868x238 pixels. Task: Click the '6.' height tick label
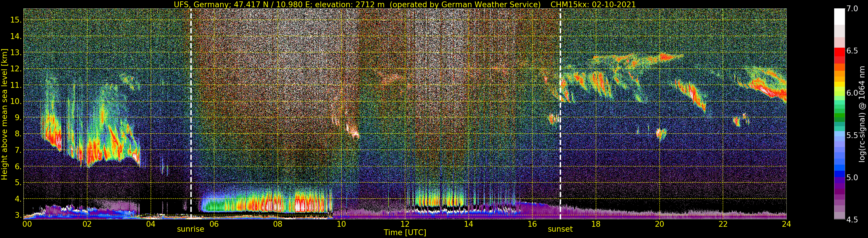click(18, 166)
